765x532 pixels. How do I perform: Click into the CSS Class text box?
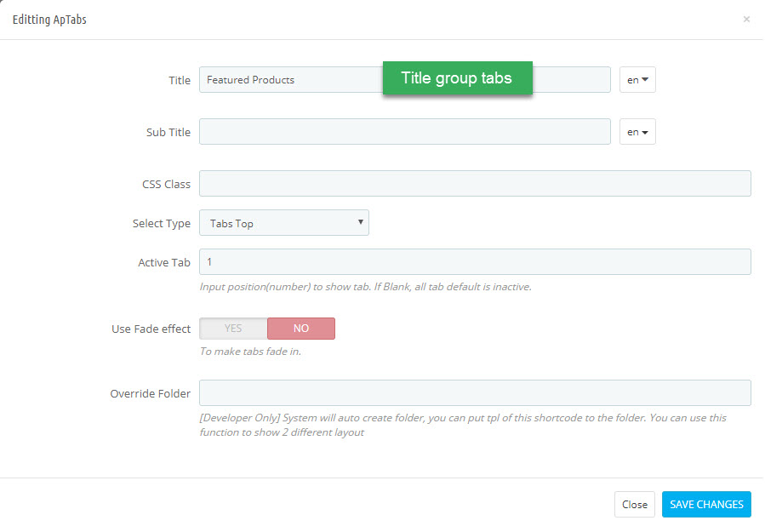[x=475, y=184]
